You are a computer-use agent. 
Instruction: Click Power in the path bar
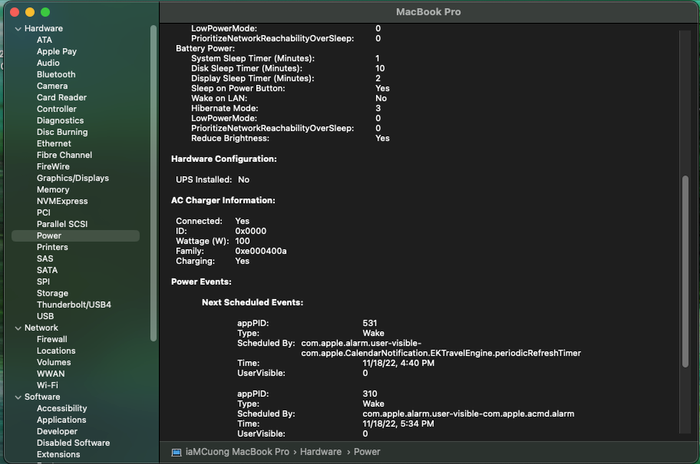pyautogui.click(x=367, y=452)
